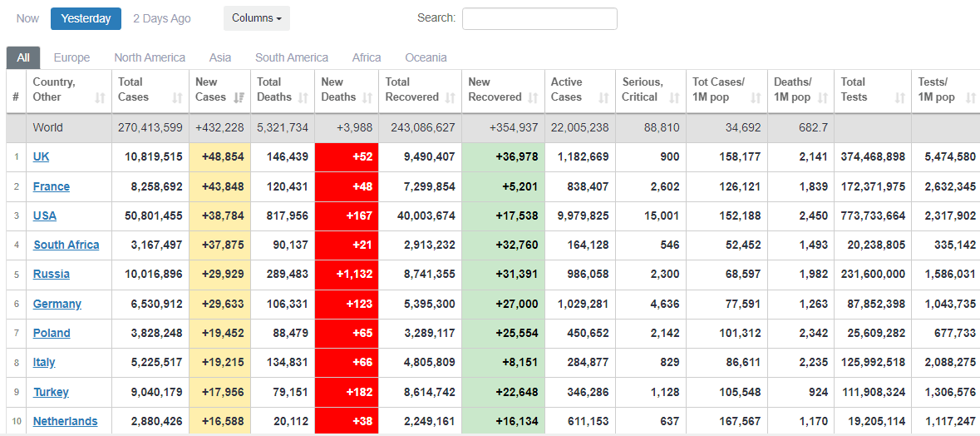980x436 pixels.
Task: Open the Columns dropdown menu
Action: pyautogui.click(x=256, y=18)
